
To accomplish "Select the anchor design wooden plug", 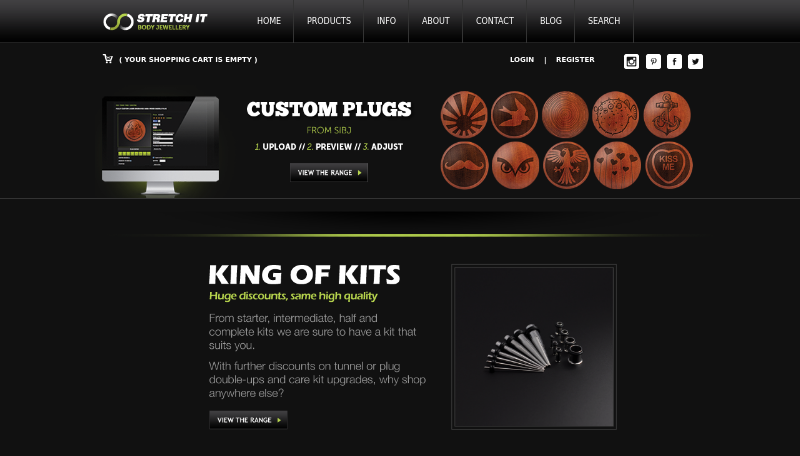I will [667, 115].
